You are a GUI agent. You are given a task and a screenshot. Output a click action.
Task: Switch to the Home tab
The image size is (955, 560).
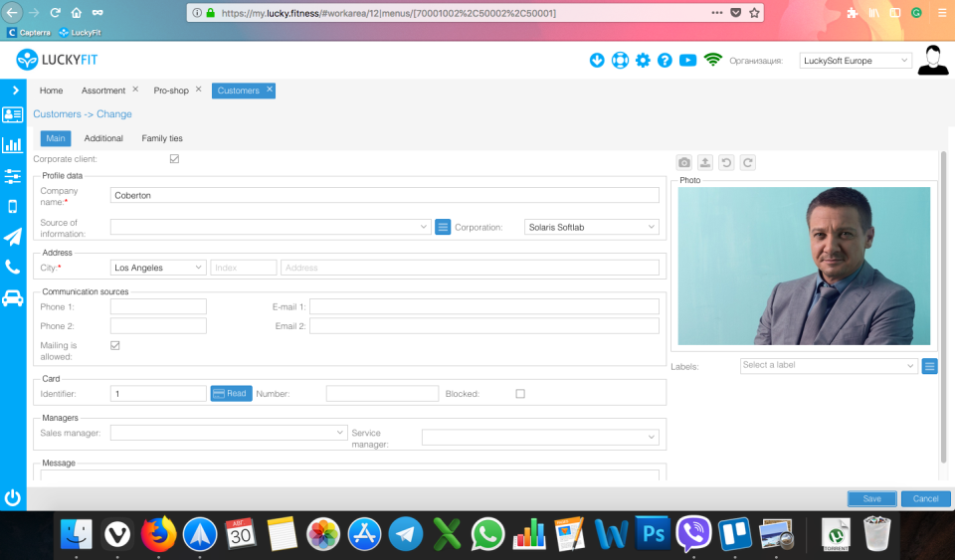click(x=51, y=91)
